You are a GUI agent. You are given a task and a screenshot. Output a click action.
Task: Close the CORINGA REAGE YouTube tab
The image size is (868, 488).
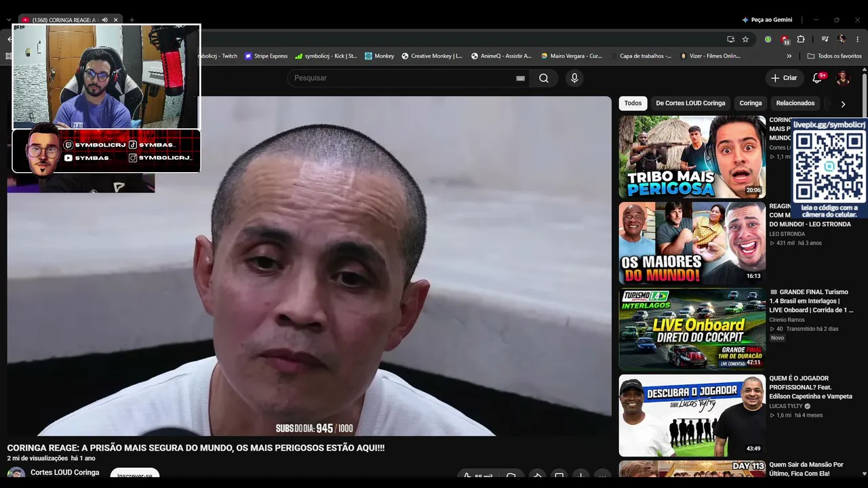pos(115,20)
